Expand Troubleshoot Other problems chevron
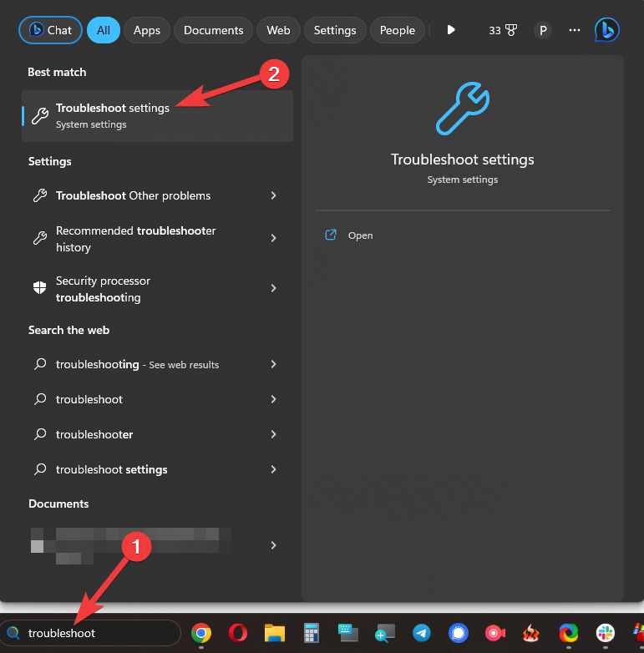The width and height of the screenshot is (644, 653). [x=273, y=195]
